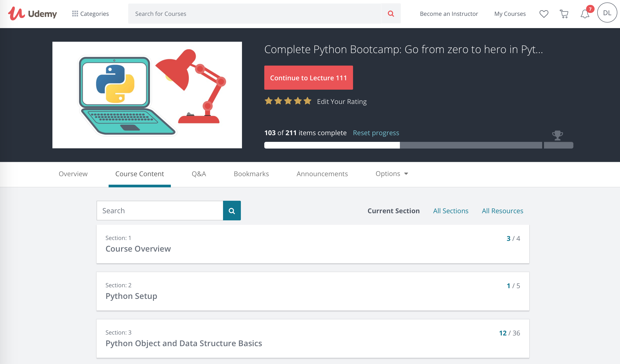Click the 12 / 36 progress count

click(509, 333)
